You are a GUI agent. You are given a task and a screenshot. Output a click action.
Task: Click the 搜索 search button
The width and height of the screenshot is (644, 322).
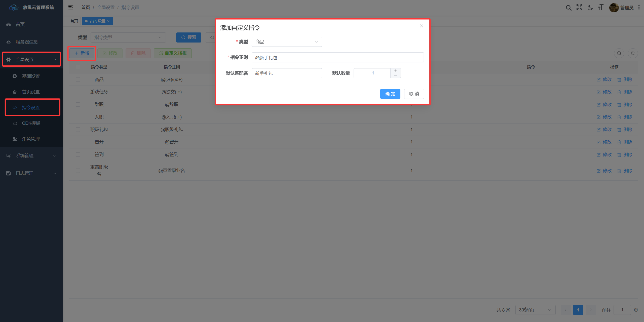[x=189, y=37]
